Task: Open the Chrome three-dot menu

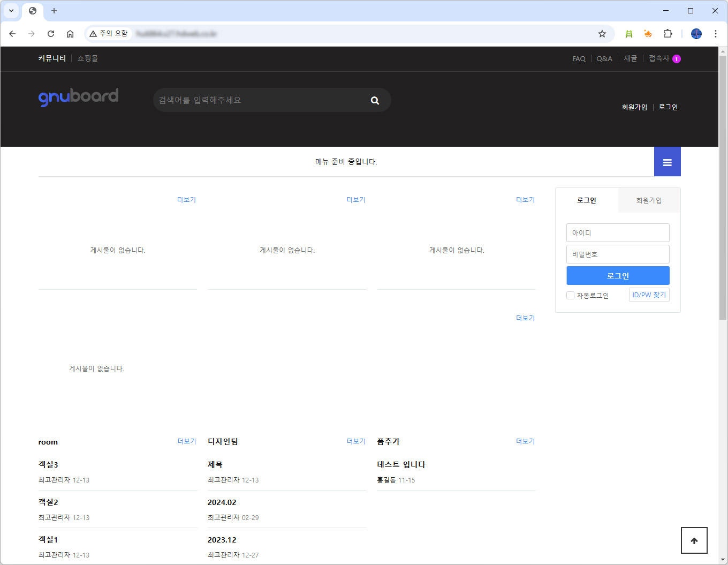Action: tap(716, 34)
